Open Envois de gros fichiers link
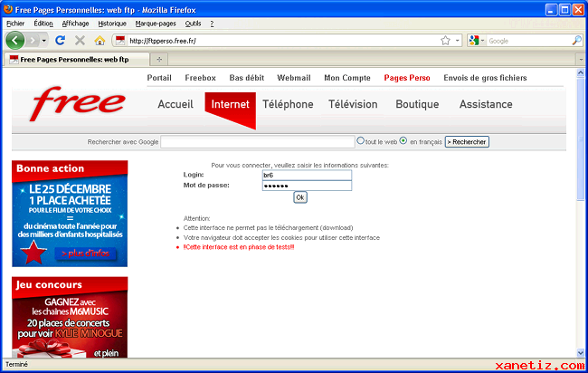This screenshot has height=373, width=588. pos(485,78)
